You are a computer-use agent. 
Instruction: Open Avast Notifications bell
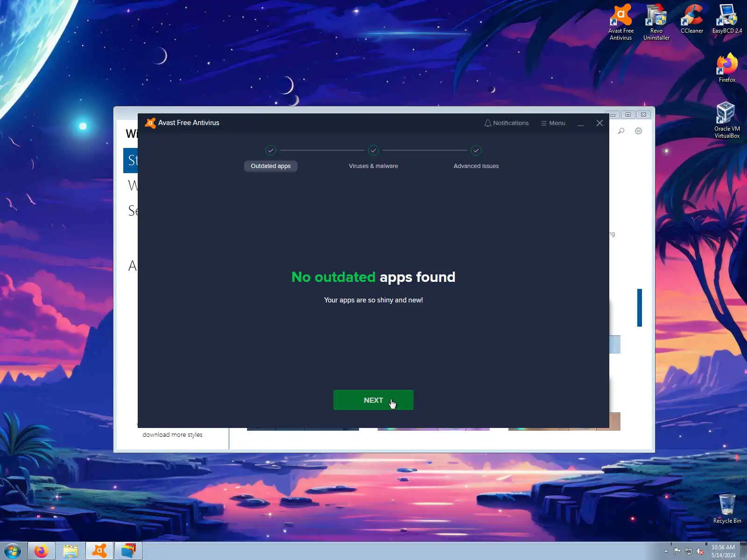[x=507, y=123]
